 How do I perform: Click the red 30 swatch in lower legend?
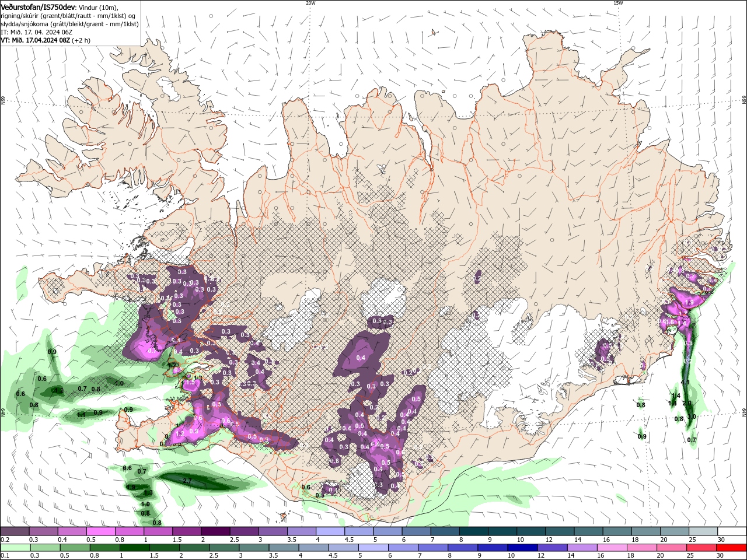[732, 548]
